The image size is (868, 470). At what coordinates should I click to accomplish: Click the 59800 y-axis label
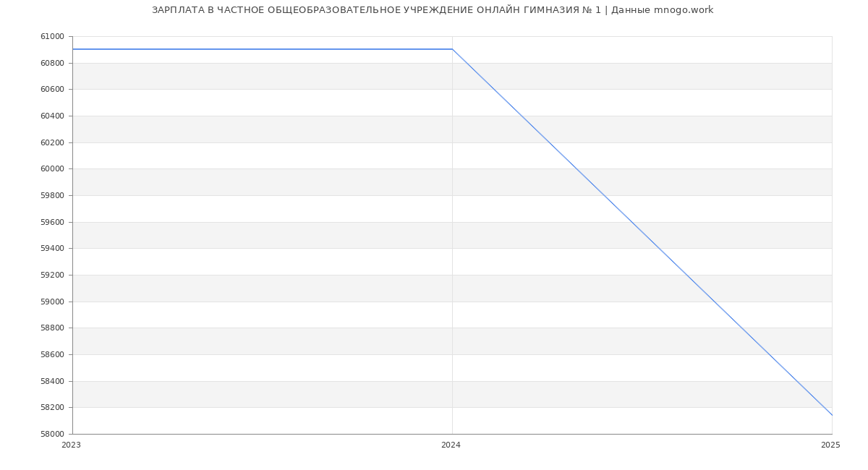click(x=52, y=196)
